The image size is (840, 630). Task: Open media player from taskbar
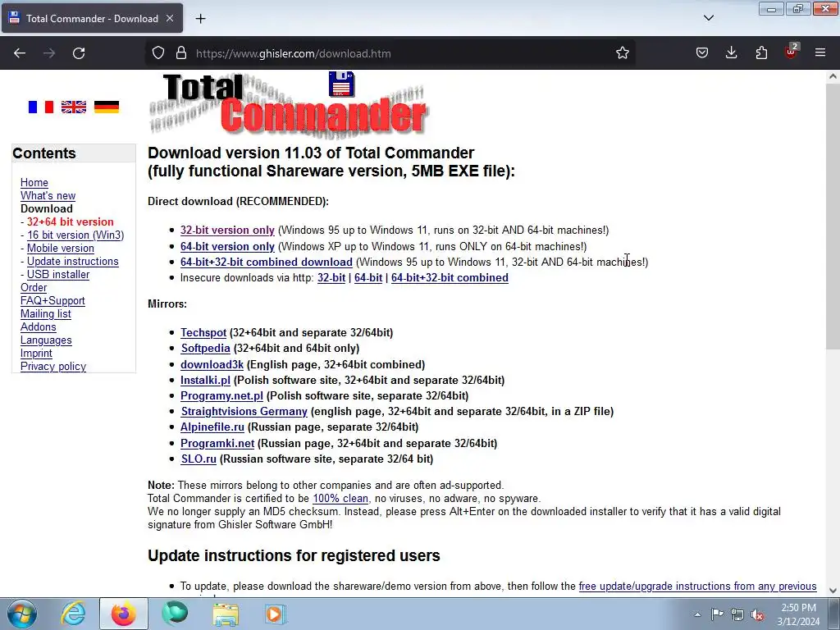pyautogui.click(x=276, y=614)
